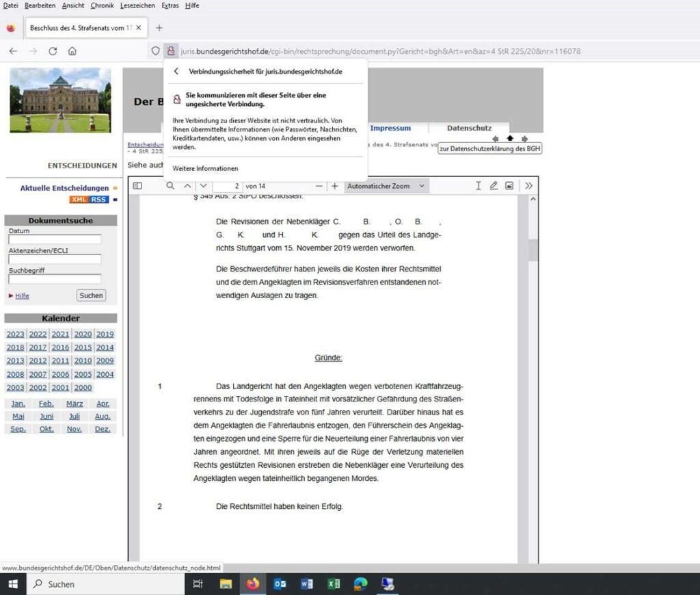This screenshot has width=700, height=595.
Task: Activate the PDF draw pencil tool
Action: [x=494, y=186]
